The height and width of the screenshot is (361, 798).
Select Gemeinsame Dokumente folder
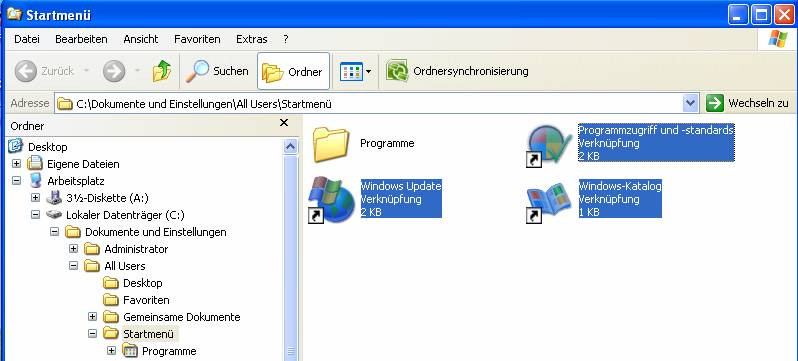click(x=182, y=317)
